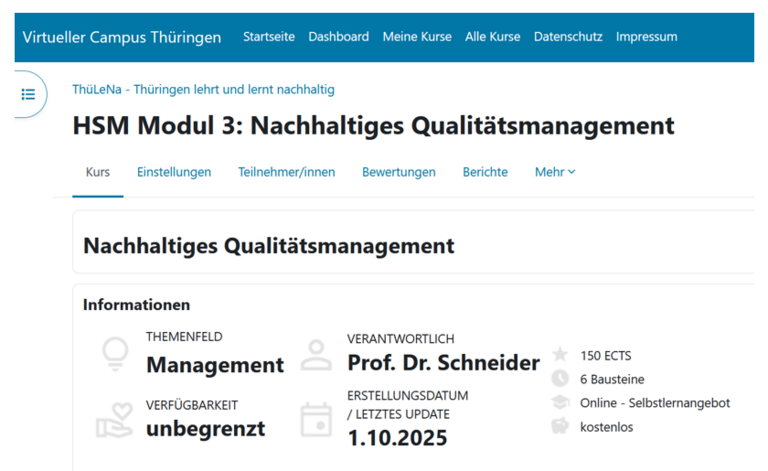
Task: Click the calendar icon beside Erstellungsdatum
Action: coord(316,420)
